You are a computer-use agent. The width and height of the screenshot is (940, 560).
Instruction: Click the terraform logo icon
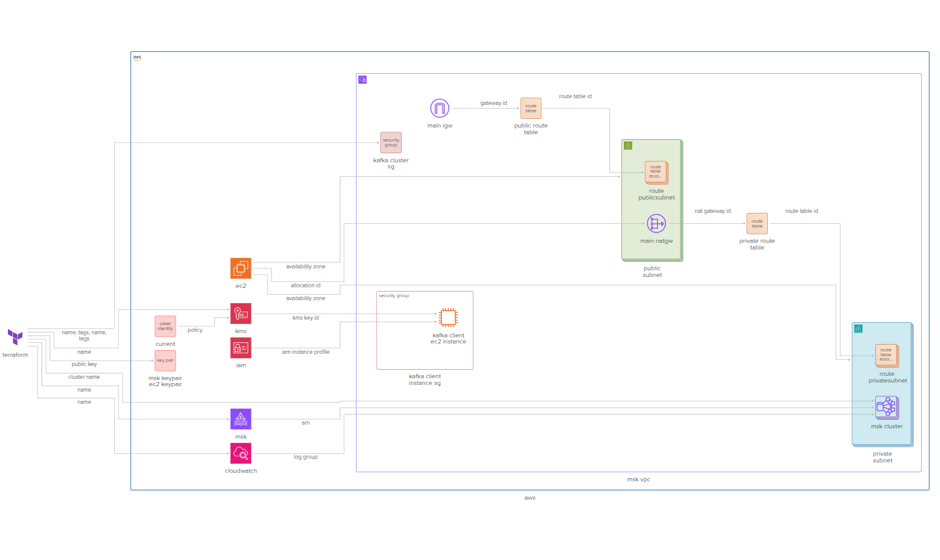click(x=15, y=337)
